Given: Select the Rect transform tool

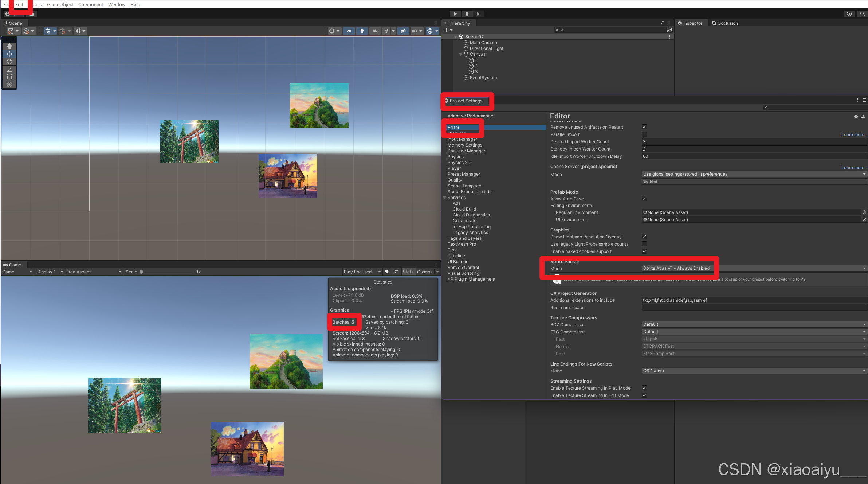Looking at the screenshot, I should (9, 77).
